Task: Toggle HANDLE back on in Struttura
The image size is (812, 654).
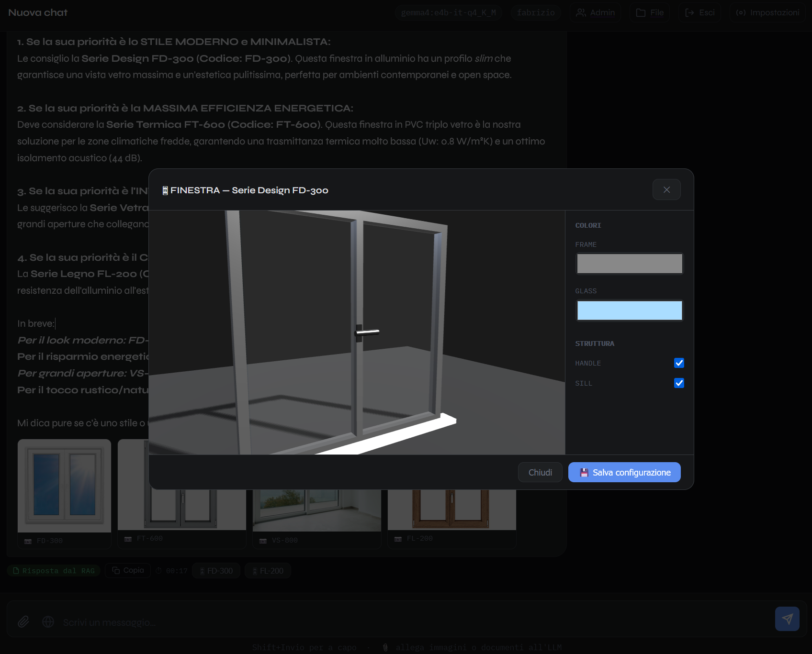Action: 679,363
